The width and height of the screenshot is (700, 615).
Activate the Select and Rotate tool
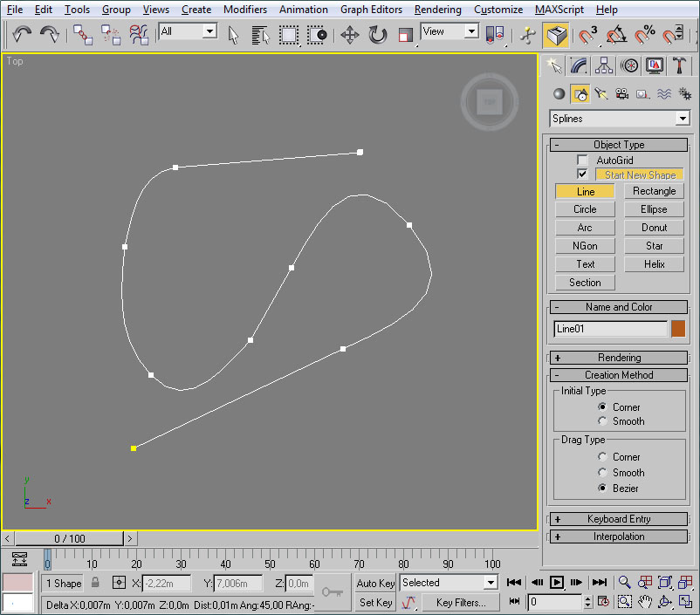(x=377, y=35)
